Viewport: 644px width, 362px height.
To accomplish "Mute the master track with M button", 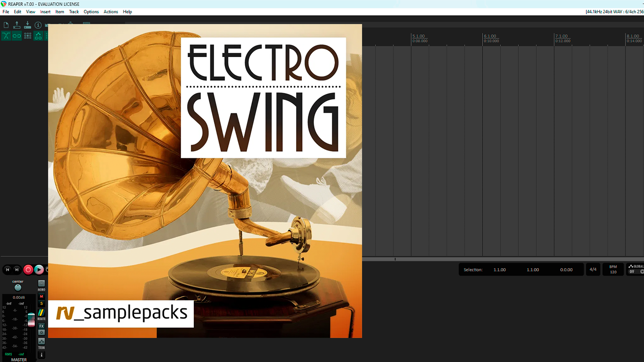I will [x=41, y=296].
